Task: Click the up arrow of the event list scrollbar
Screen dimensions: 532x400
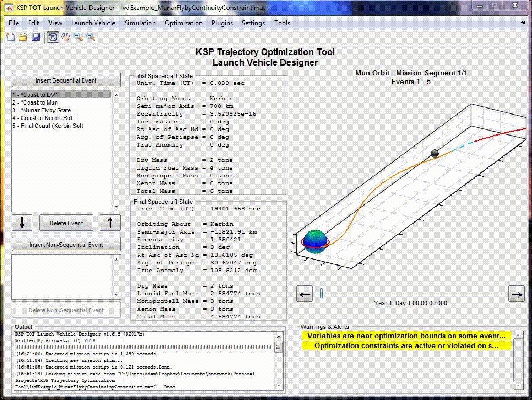Action: click(x=116, y=95)
